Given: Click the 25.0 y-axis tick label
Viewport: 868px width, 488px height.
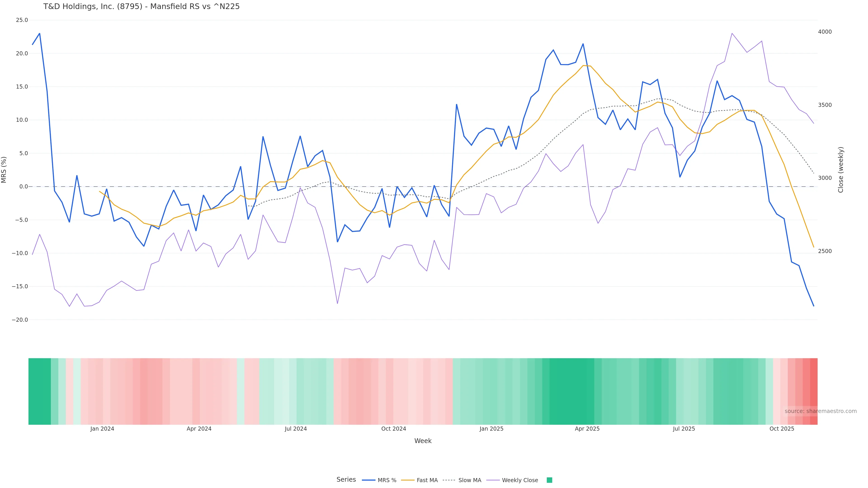Looking at the screenshot, I should point(22,20).
